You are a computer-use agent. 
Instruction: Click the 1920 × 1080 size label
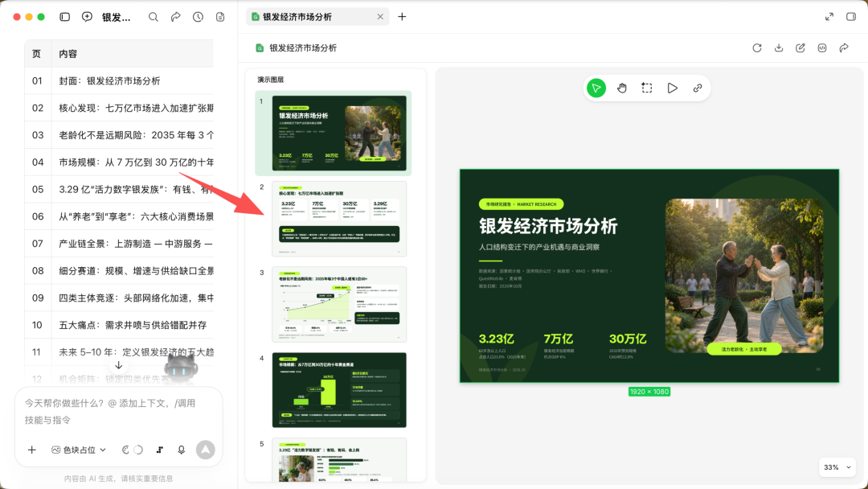click(x=649, y=392)
